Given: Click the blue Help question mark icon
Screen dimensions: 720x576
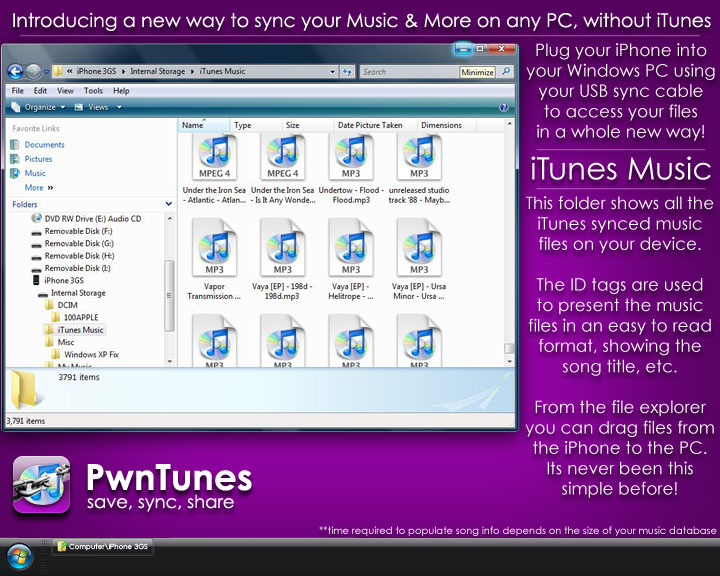Looking at the screenshot, I should (503, 107).
